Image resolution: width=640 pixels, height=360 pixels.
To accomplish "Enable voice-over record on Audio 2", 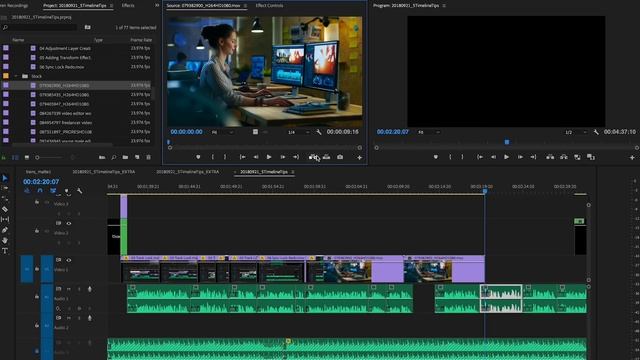I will pyautogui.click(x=90, y=318).
